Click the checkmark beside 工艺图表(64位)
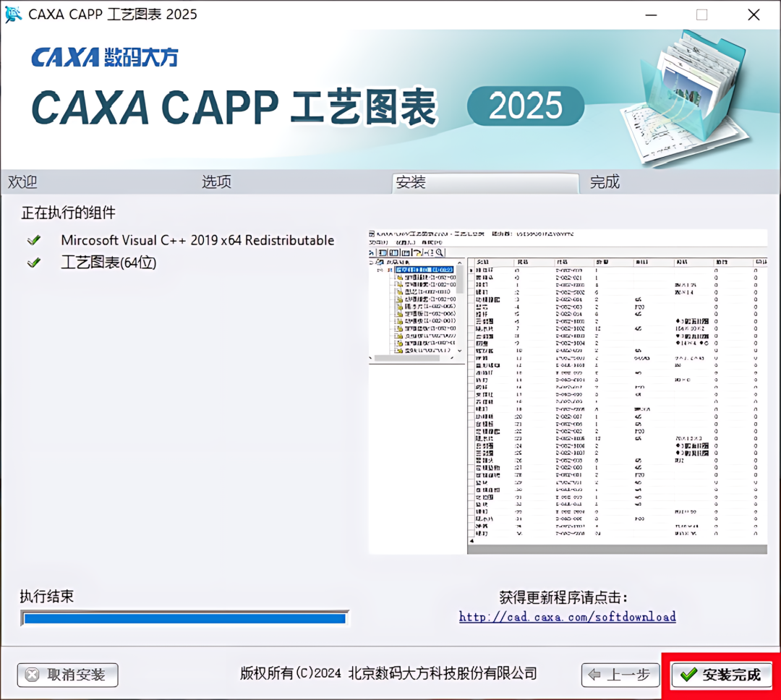 tap(34, 262)
